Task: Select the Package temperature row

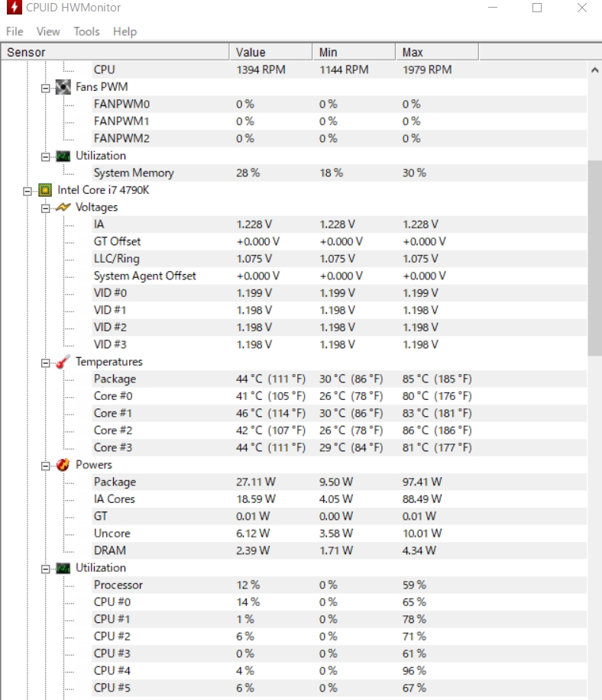Action: point(115,379)
